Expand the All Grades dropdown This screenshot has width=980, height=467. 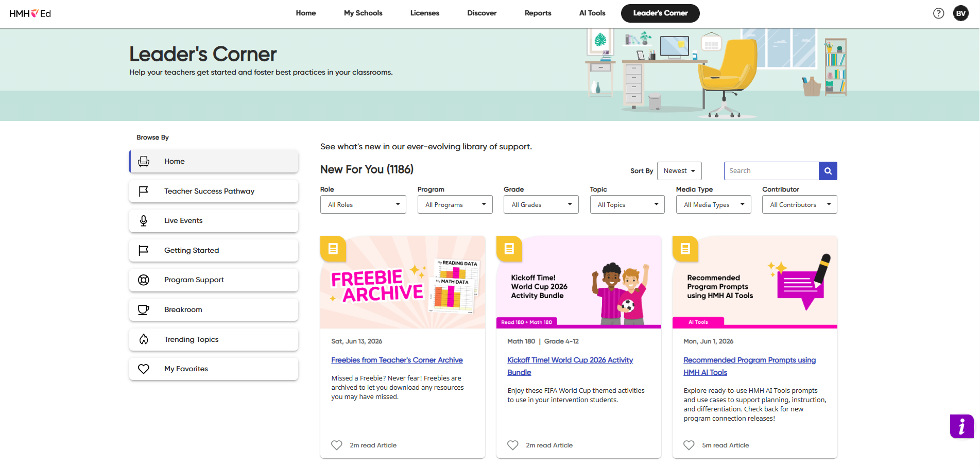click(x=541, y=204)
